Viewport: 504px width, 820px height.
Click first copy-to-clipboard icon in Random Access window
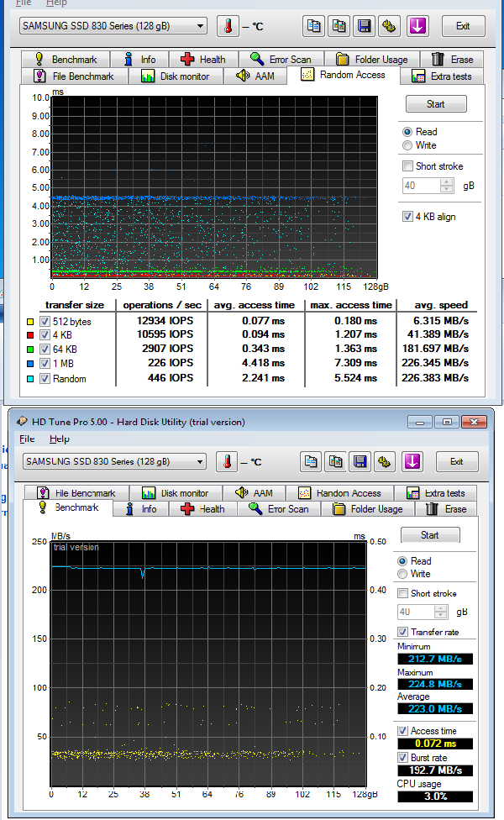click(x=313, y=26)
